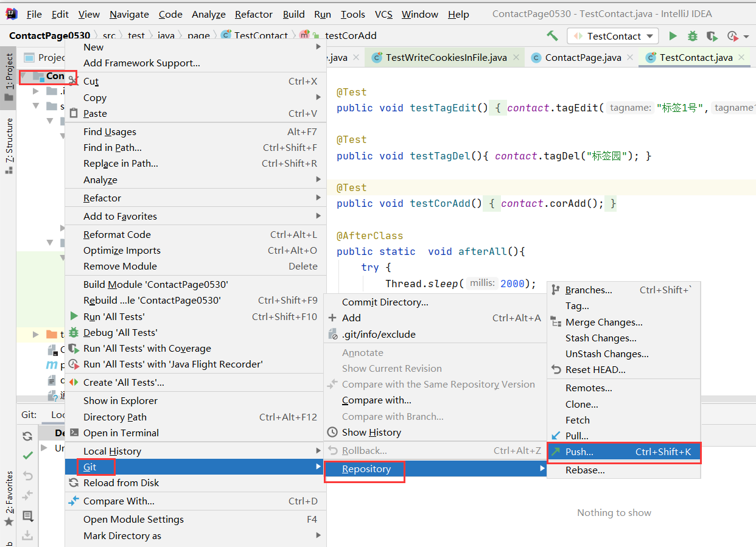Switch to the TestWriteCookiesInFile.java tab

point(446,58)
